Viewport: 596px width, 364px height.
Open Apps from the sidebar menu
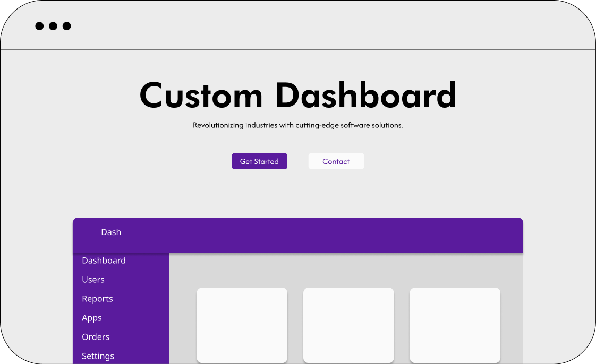coord(92,318)
